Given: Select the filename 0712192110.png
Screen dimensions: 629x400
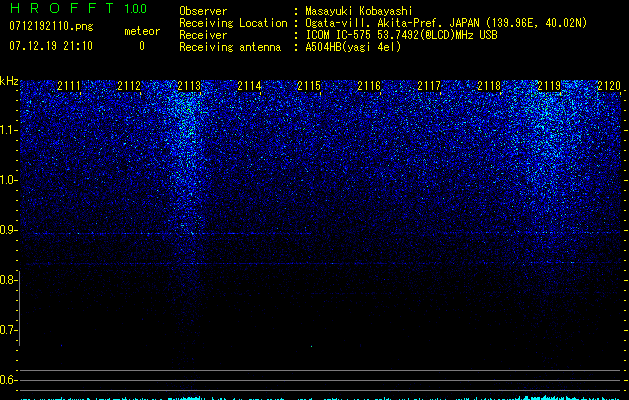Looking at the screenshot, I should 51,27.
